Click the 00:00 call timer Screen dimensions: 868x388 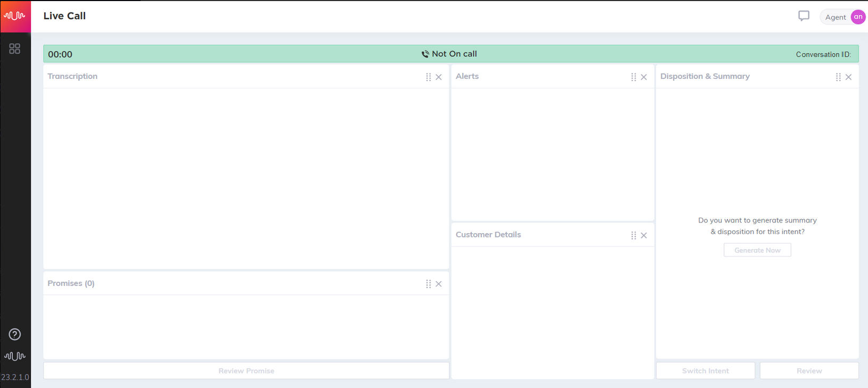tap(60, 54)
